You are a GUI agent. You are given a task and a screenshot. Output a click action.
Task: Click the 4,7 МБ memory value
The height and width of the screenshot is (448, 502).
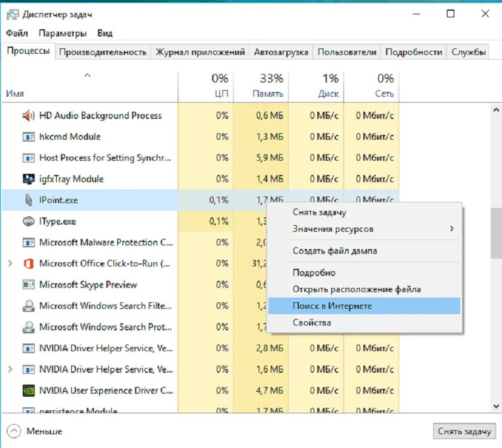point(270,391)
